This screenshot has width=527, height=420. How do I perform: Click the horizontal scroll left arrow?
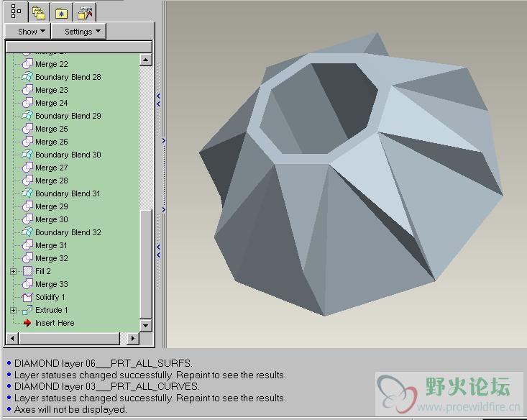(12, 338)
